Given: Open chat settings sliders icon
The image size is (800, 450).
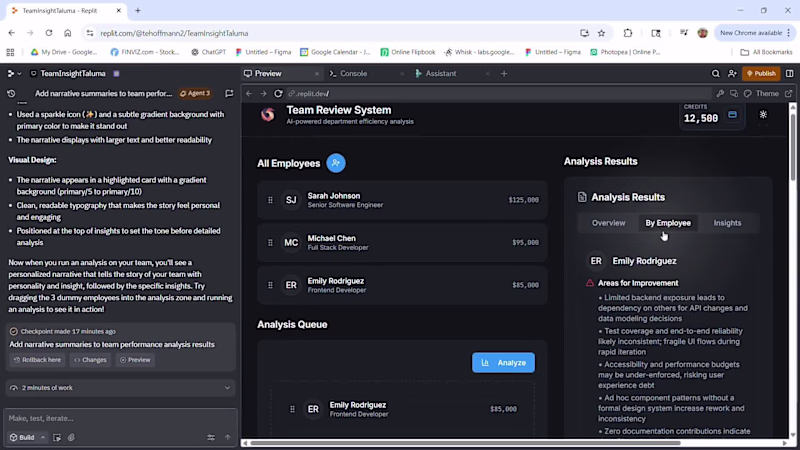Looking at the screenshot, I should pos(211,437).
